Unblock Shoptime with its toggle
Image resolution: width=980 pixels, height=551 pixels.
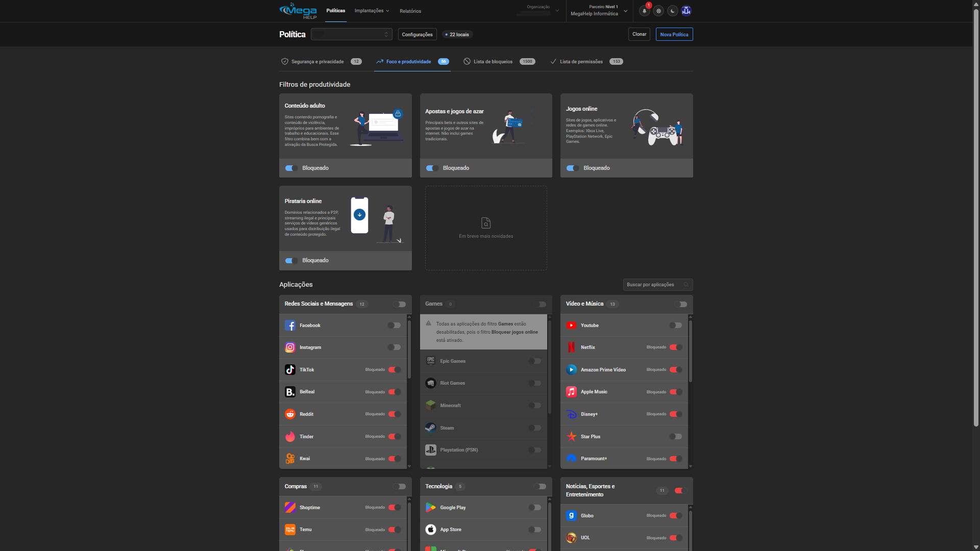(395, 508)
